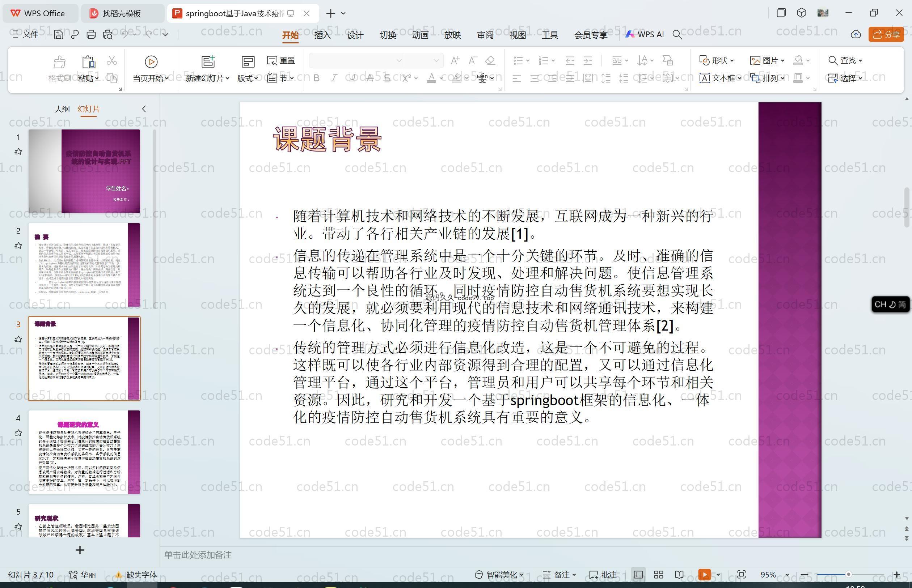Click the Save icon in quick access bar
Image resolution: width=912 pixels, height=588 pixels.
(58, 34)
